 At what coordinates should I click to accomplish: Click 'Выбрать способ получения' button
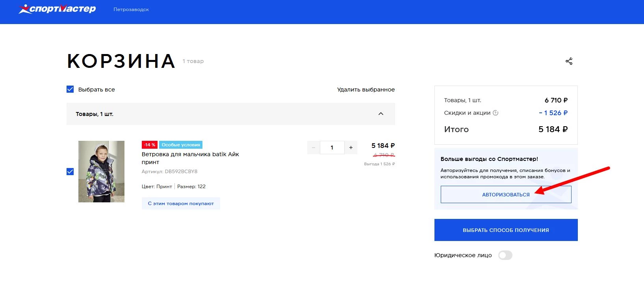(506, 230)
